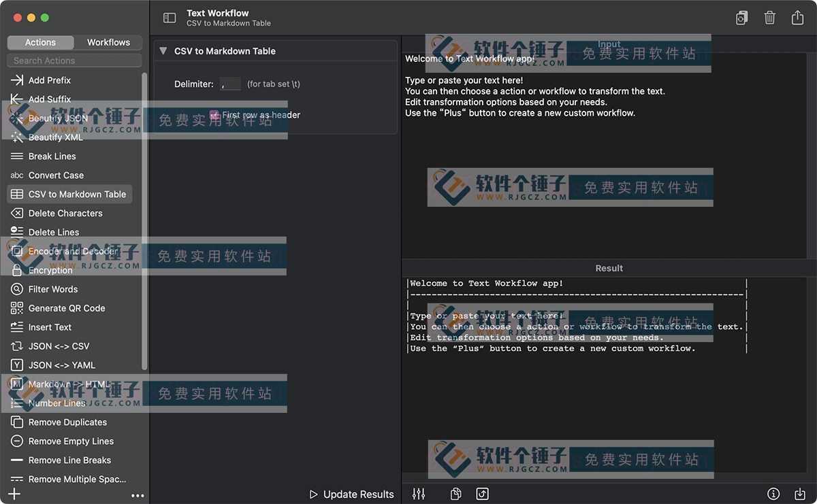The width and height of the screenshot is (817, 504).
Task: Click the info circle icon
Action: (773, 494)
